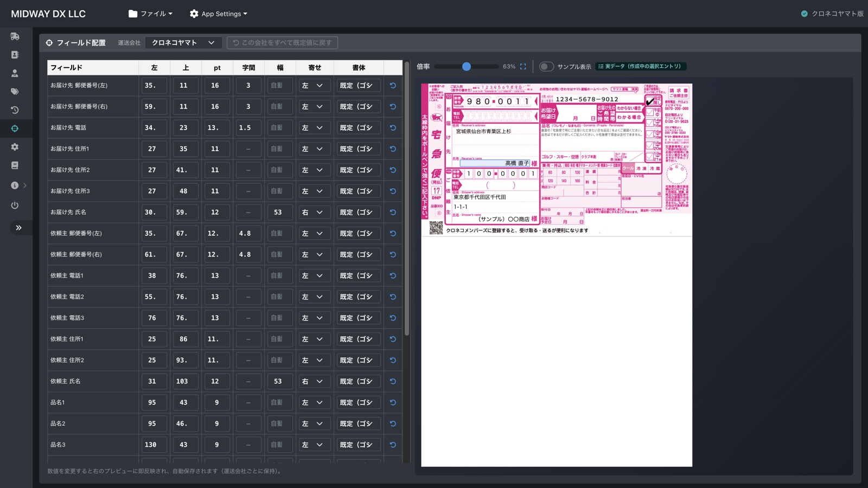Click この会社をすべて既定値に戻す button
868x488 pixels.
coord(282,43)
